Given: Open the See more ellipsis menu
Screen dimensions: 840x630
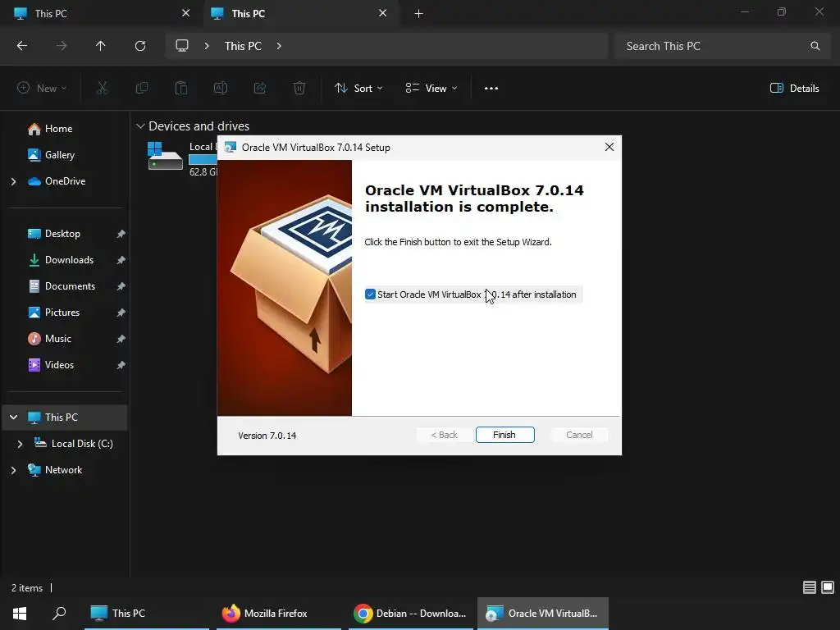Looking at the screenshot, I should click(x=491, y=88).
